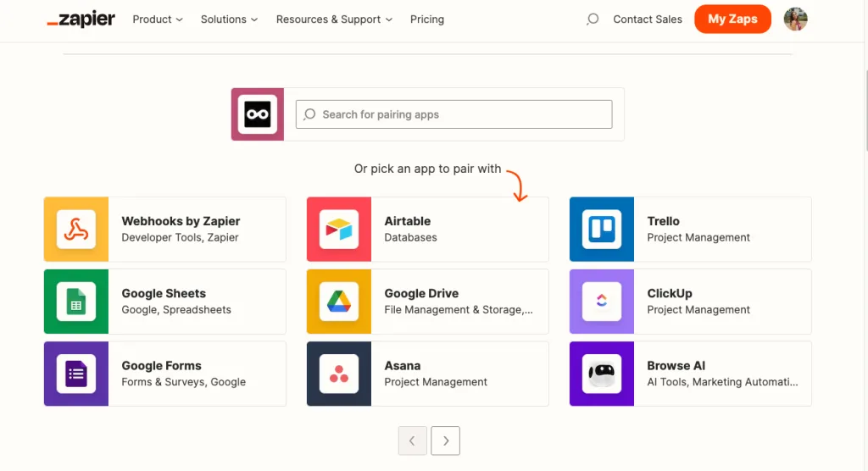Select the Airtable app icon
The image size is (868, 471).
click(x=339, y=230)
